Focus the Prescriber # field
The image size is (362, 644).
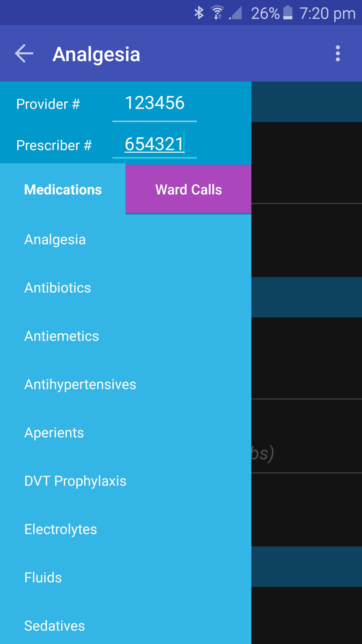click(x=154, y=144)
